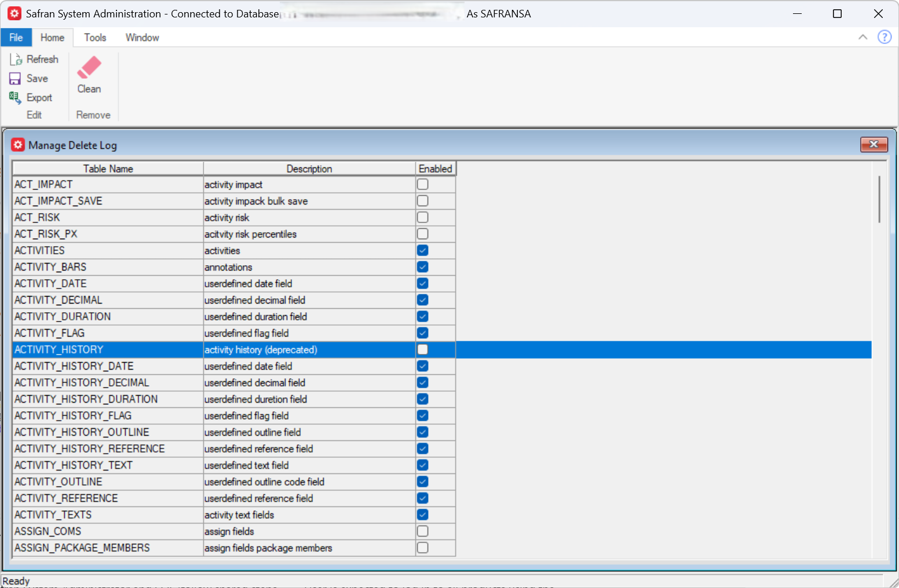The width and height of the screenshot is (899, 588).
Task: Click the Safran icon in the title bar
Action: pos(14,13)
